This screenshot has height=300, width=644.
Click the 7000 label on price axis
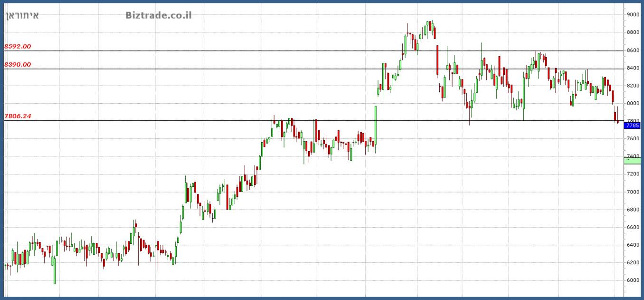pyautogui.click(x=633, y=192)
